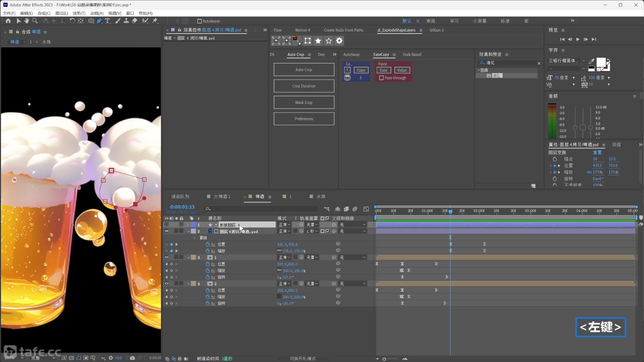
Task: Select the Ellipse shape tool
Action: click(91, 21)
